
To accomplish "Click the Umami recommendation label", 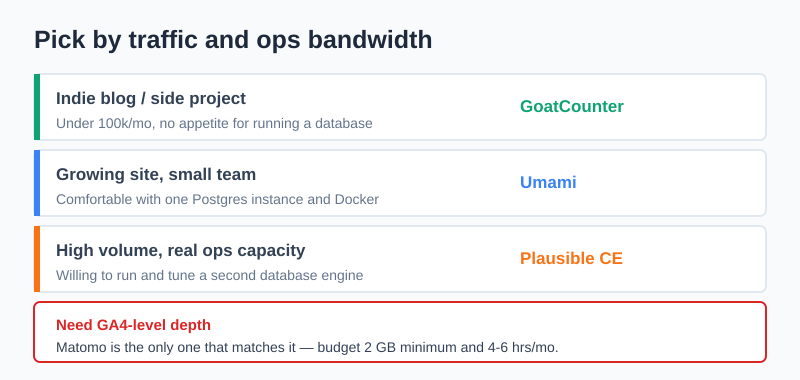I will [x=548, y=183].
